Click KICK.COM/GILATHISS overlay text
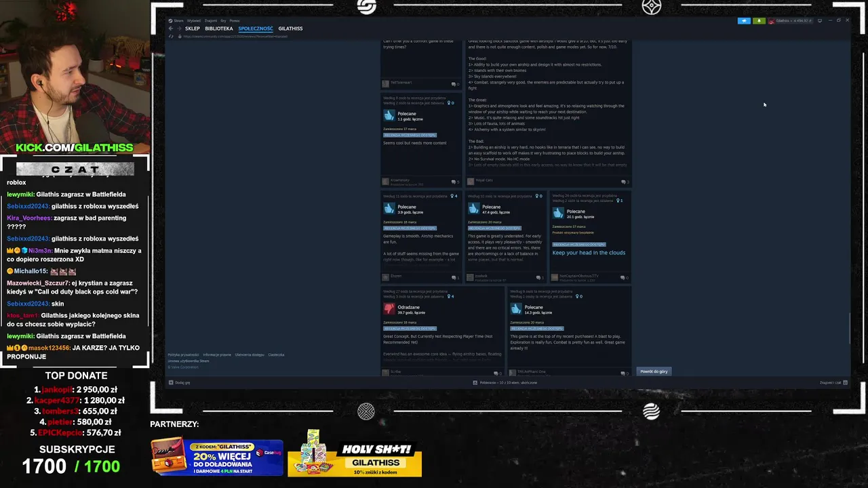 pos(75,148)
